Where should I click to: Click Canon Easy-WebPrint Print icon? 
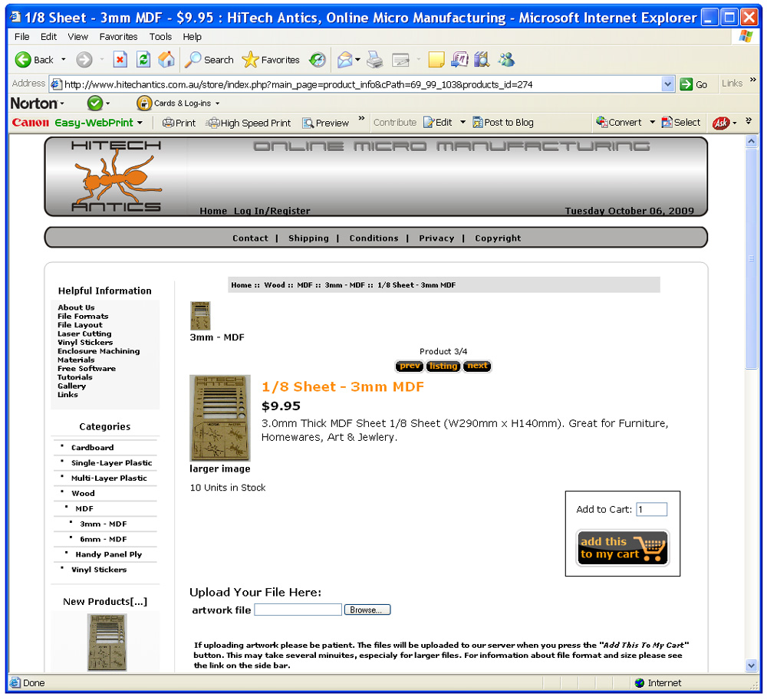click(x=168, y=123)
